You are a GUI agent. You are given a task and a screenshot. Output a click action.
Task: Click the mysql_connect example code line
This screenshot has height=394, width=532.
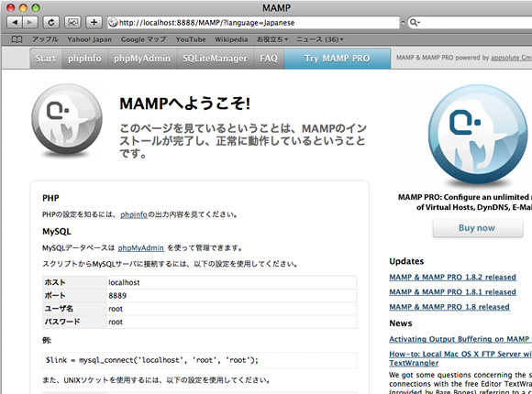click(x=200, y=360)
